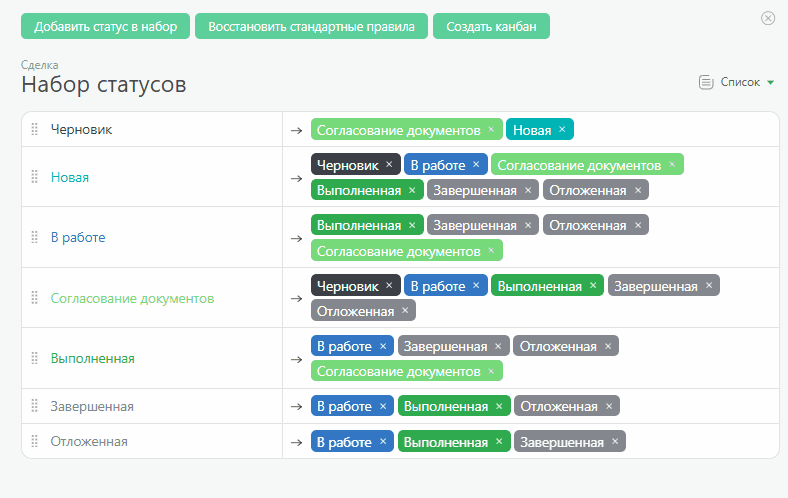The height and width of the screenshot is (498, 788).
Task: Grab the drag handle of the Черновик row
Action: click(x=35, y=129)
